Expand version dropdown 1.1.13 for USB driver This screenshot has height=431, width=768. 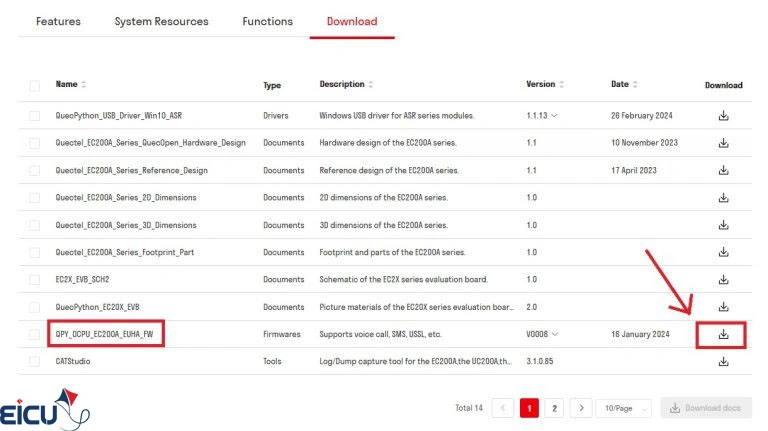point(554,116)
